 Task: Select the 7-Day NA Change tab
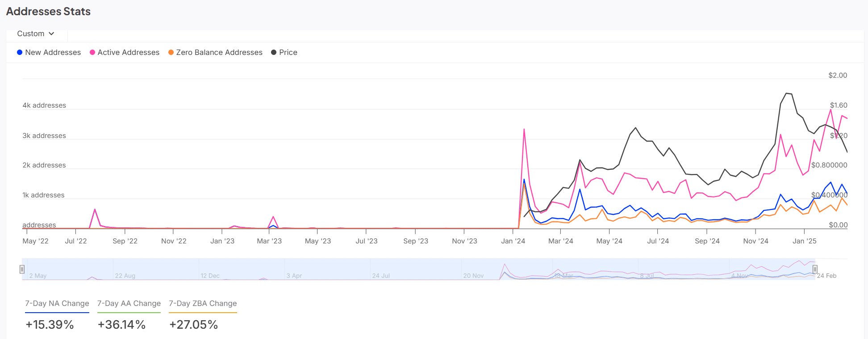point(57,303)
